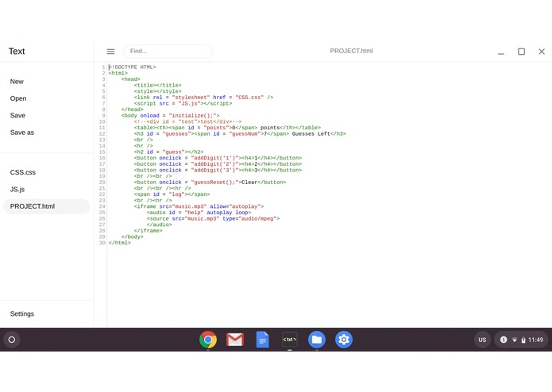This screenshot has height=392, width=552.
Task: Click the <!DOCTYPE HTML> line in the editor
Action: (x=133, y=67)
